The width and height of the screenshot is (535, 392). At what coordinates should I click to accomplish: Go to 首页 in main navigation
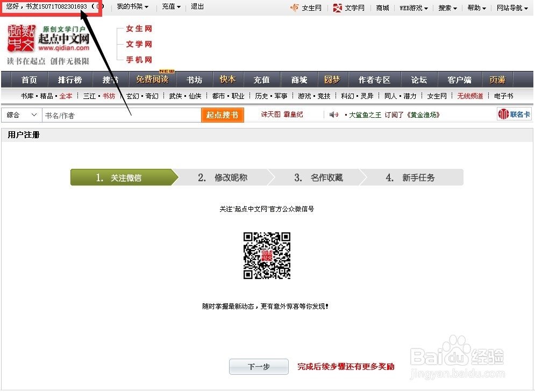pyautogui.click(x=29, y=80)
